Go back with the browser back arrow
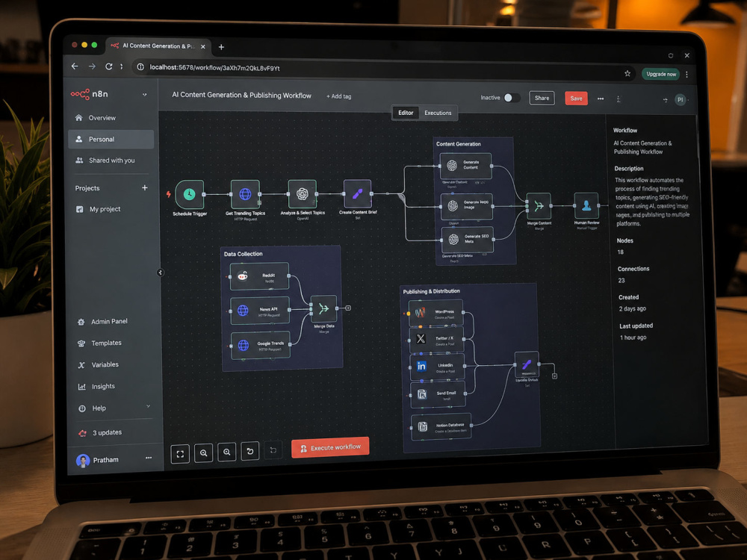This screenshot has width=747, height=560. point(75,66)
